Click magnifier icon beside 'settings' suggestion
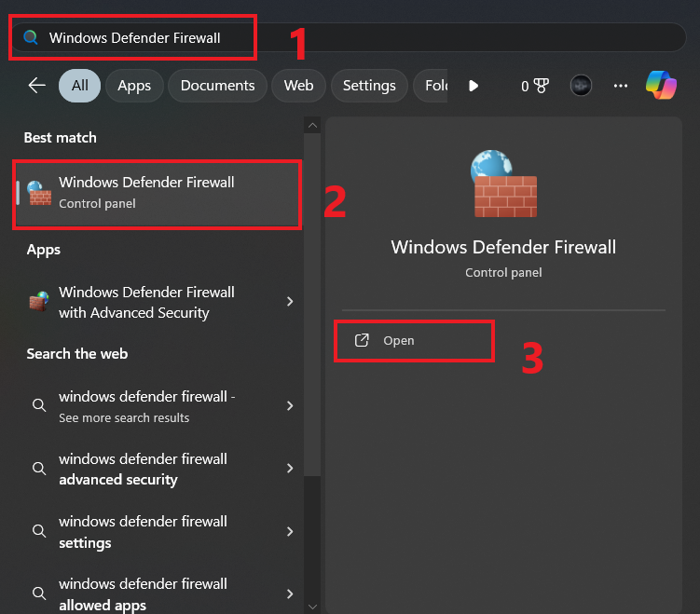The height and width of the screenshot is (614, 700). (x=39, y=531)
